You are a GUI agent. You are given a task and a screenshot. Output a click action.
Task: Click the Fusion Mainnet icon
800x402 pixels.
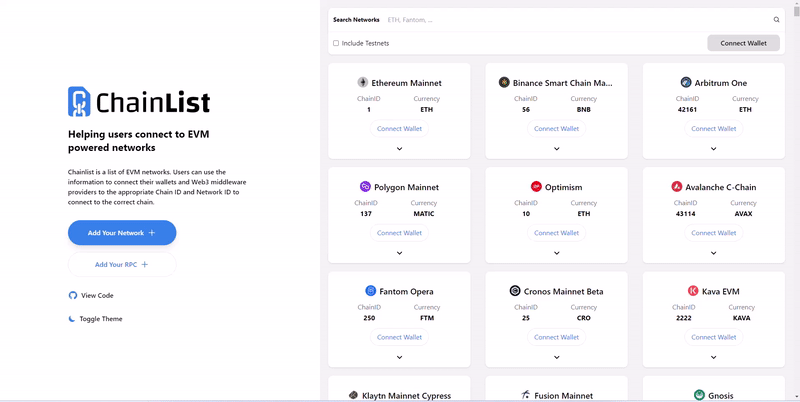tap(526, 395)
